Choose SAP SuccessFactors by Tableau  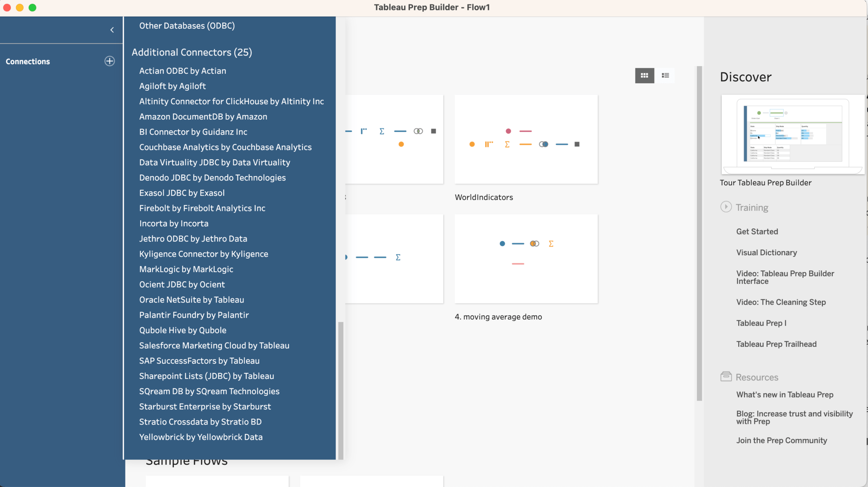point(199,361)
